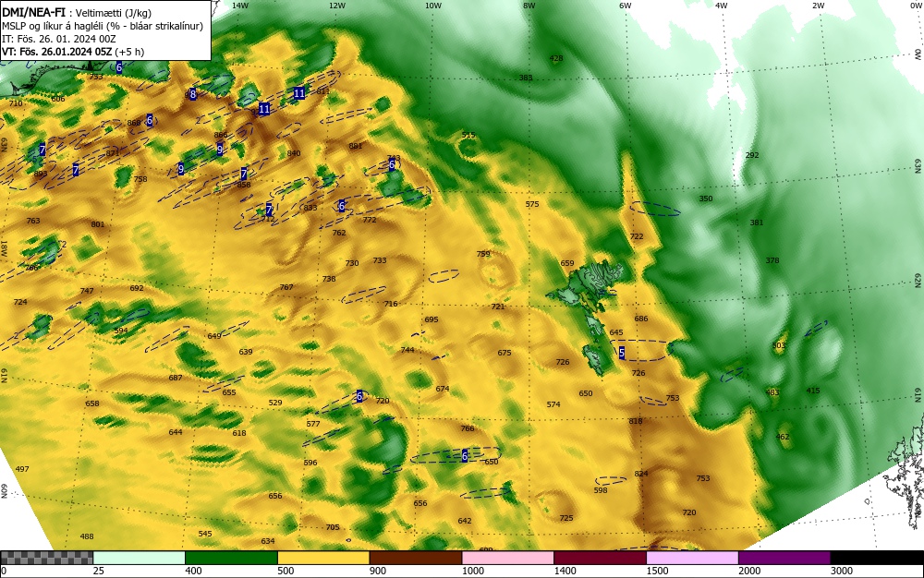Click the legend tick label '900'
The height and width of the screenshot is (578, 924).
coord(378,571)
